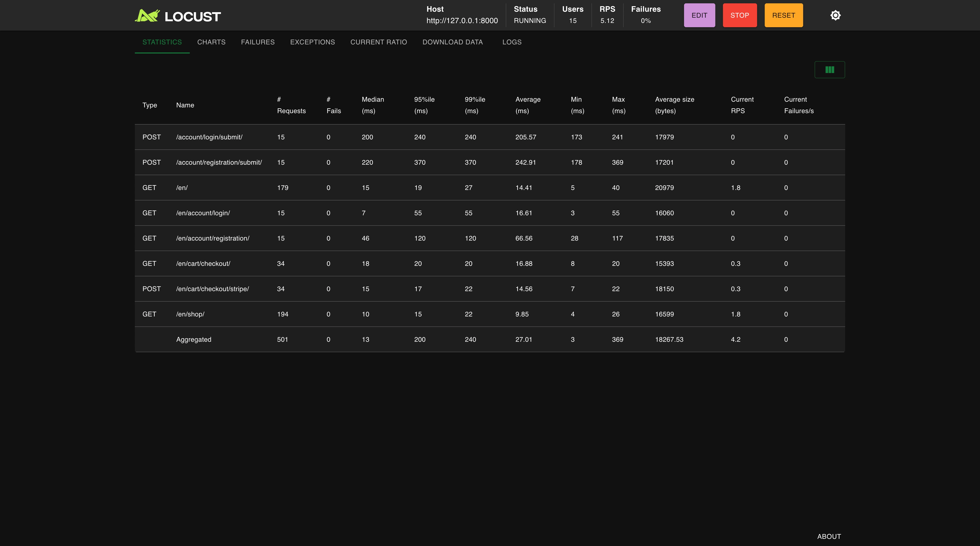Click the 16060 average size value
The height and width of the screenshot is (546, 980).
pyautogui.click(x=664, y=213)
